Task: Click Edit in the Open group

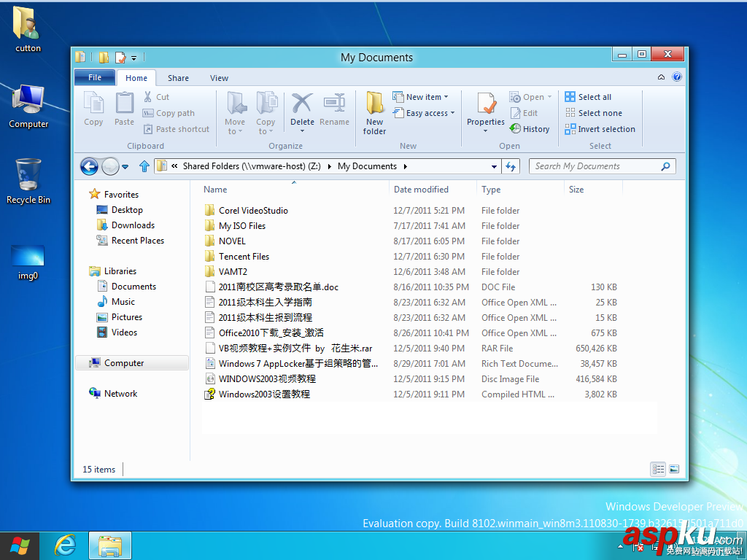Action: click(x=524, y=113)
